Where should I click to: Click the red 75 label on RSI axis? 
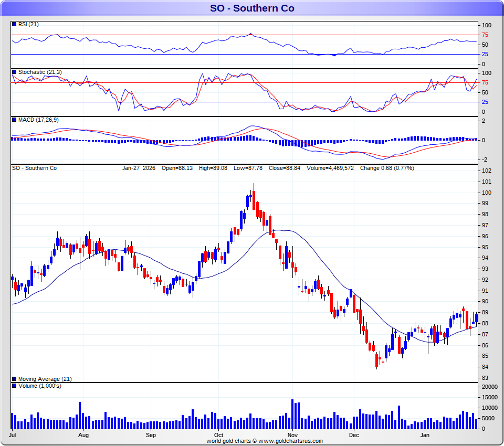click(x=486, y=35)
